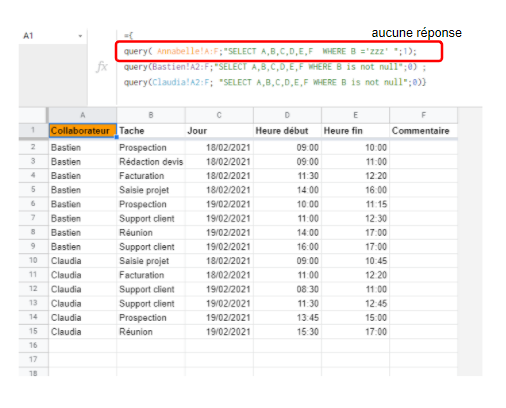Click the orange Collaborateur cell

(83, 130)
